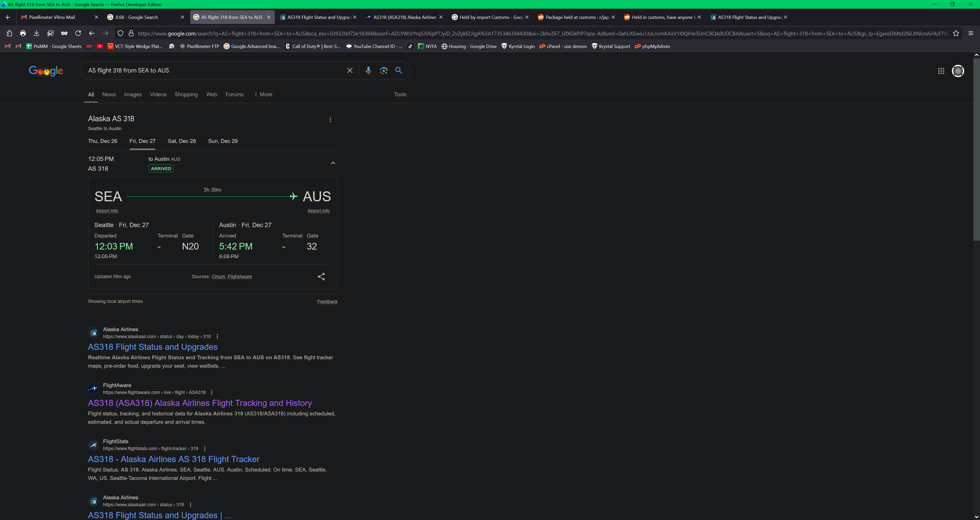This screenshot has height=520, width=980.
Task: Start voice search with microphone icon
Action: tap(368, 70)
